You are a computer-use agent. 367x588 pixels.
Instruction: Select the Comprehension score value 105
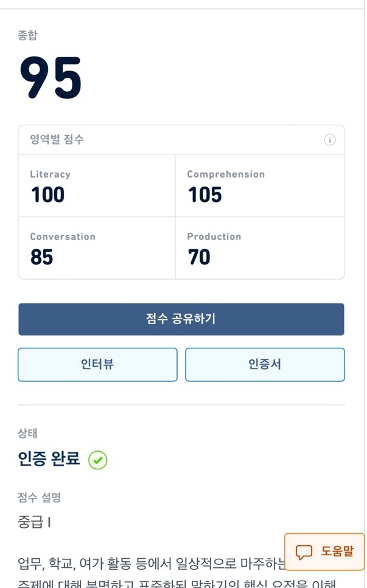click(204, 195)
